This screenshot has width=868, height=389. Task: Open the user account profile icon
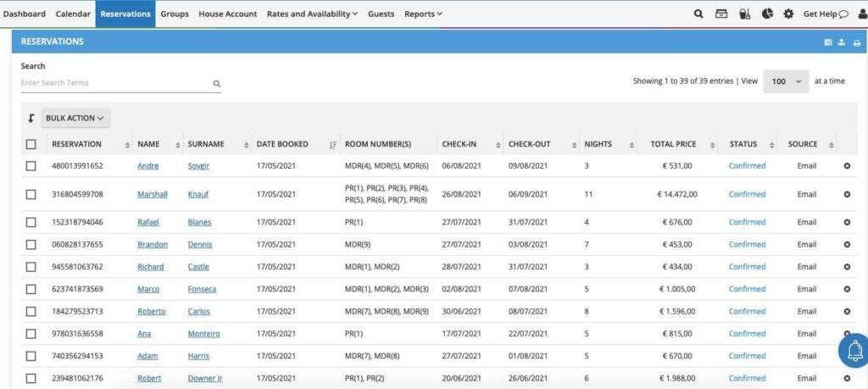tap(863, 14)
